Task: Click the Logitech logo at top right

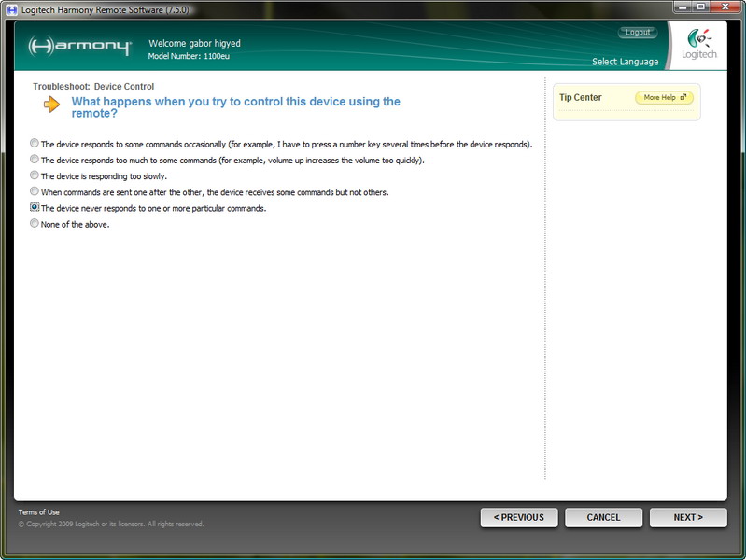Action: (698, 45)
